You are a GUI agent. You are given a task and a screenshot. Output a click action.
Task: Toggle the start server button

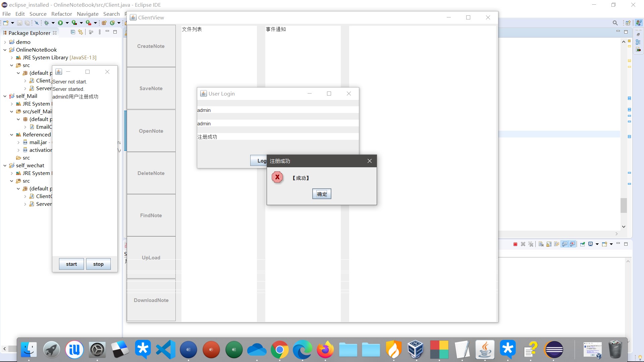71,264
